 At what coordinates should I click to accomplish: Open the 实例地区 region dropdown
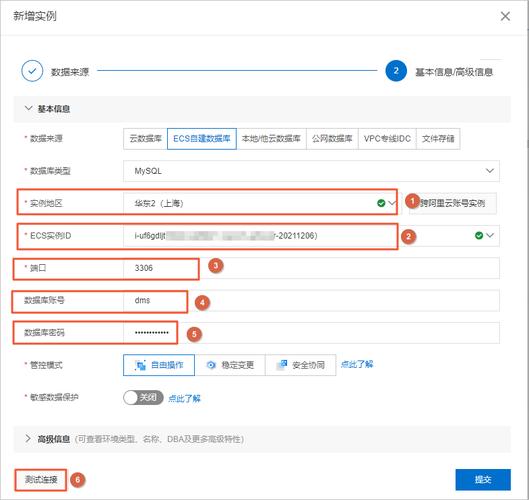pyautogui.click(x=260, y=203)
